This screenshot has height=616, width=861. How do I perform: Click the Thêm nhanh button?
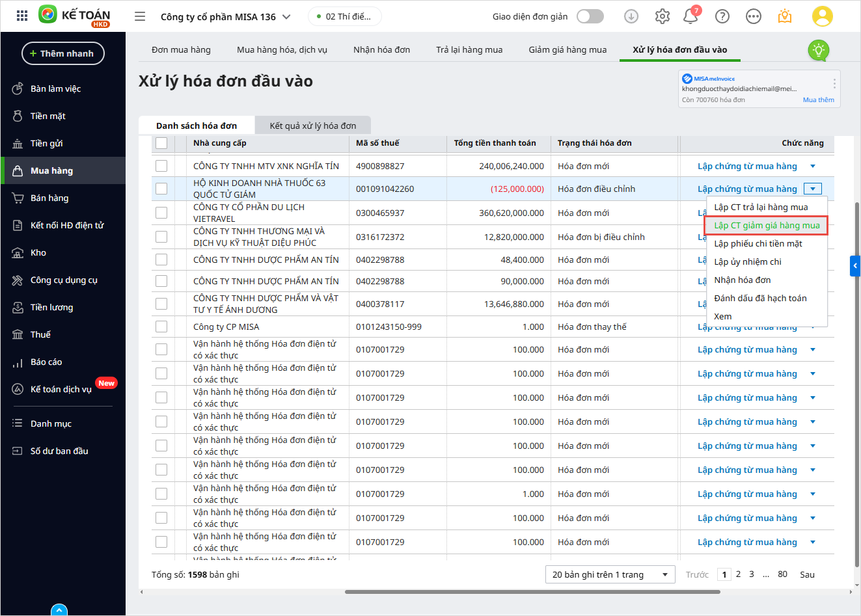(63, 53)
